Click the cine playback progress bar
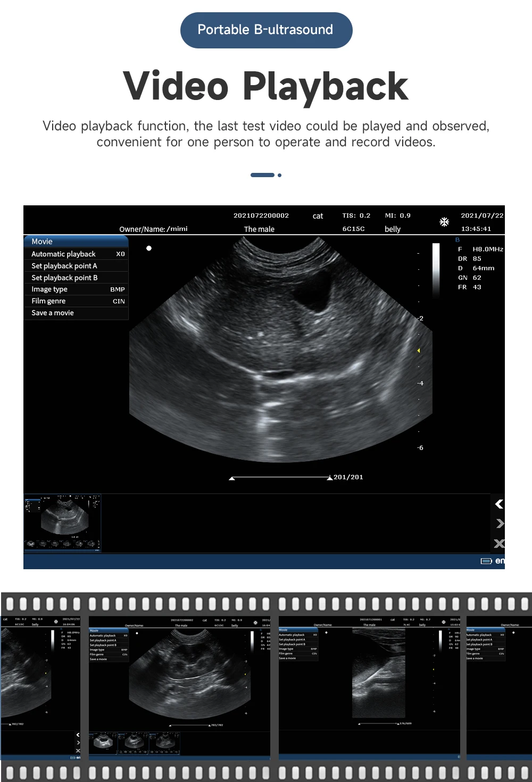 point(280,478)
